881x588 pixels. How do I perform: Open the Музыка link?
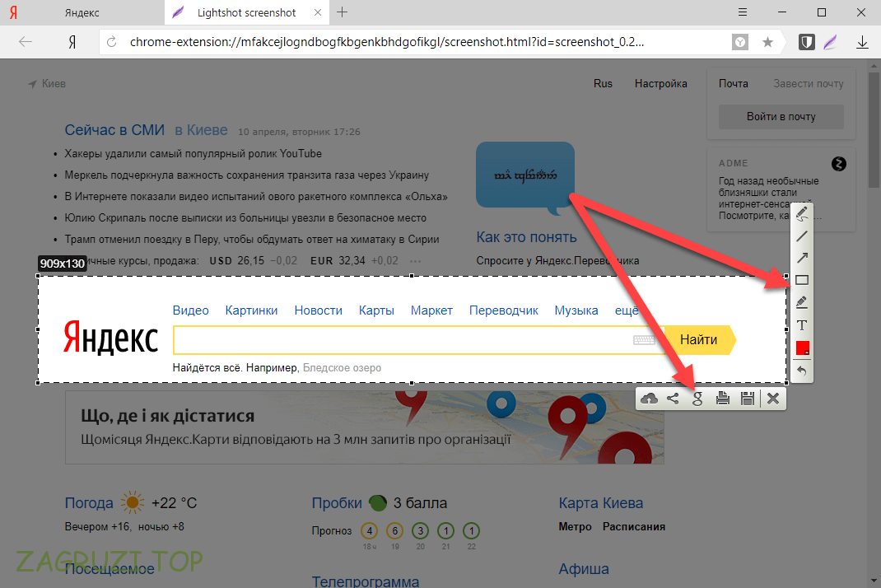pyautogui.click(x=576, y=310)
